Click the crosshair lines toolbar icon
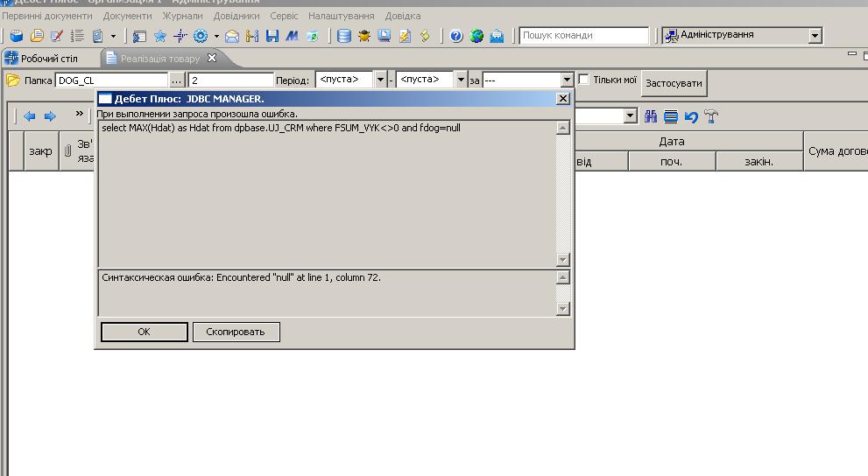This screenshot has width=868, height=476. click(180, 37)
